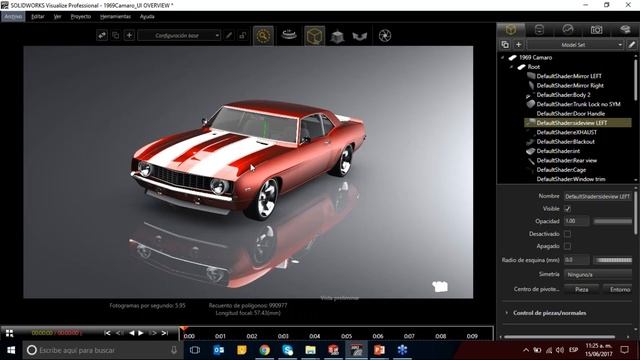The width and height of the screenshot is (640, 360).
Task: Switch to the Models tab cube icon
Action: pos(511,29)
